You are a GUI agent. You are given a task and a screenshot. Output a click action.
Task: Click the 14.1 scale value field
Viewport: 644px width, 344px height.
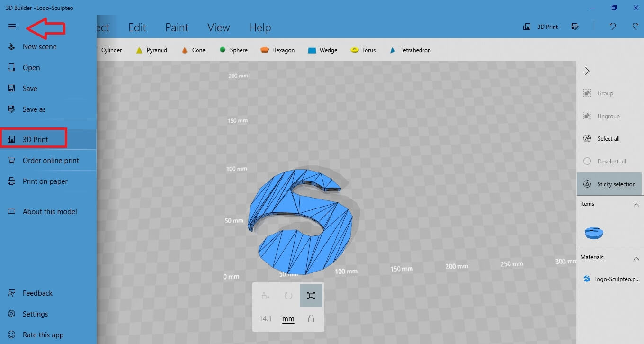(x=266, y=319)
